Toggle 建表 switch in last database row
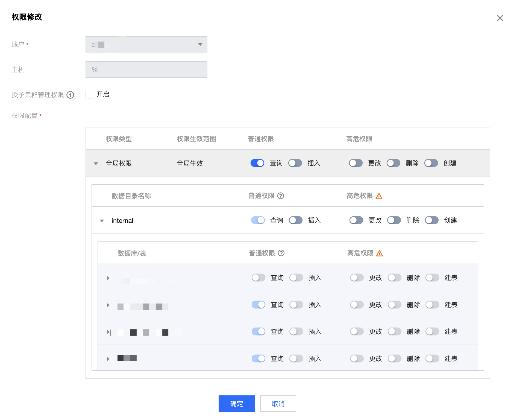 click(x=432, y=359)
